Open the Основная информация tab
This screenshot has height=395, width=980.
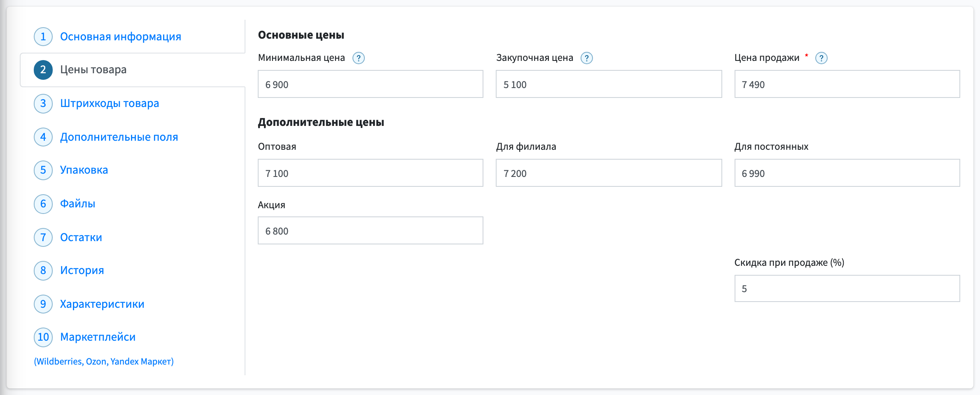coord(121,37)
